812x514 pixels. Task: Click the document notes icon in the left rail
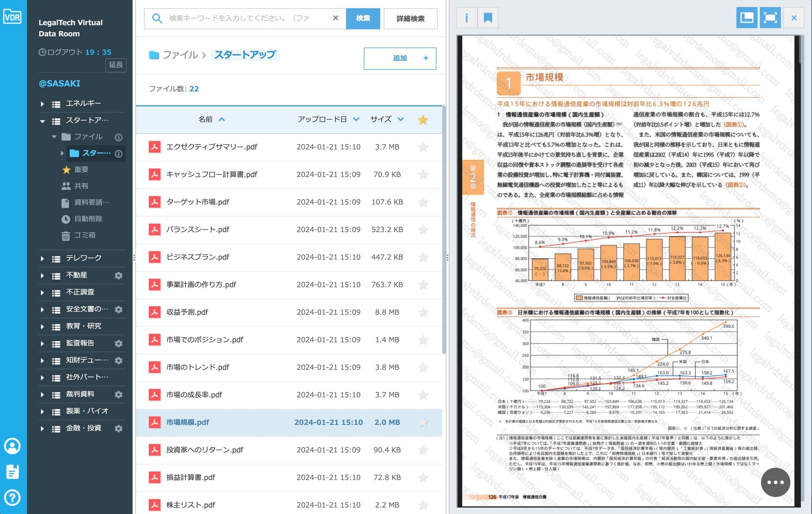(x=12, y=472)
